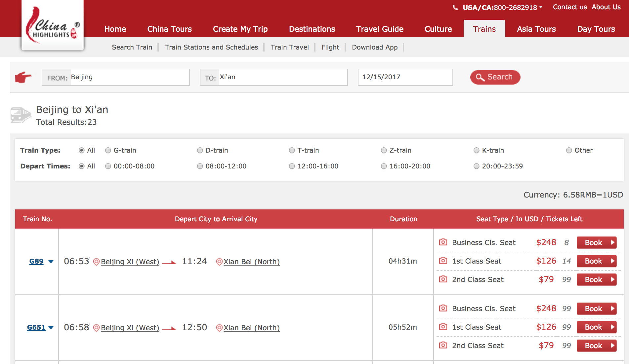
Task: Select Other train type radio button
Action: 569,150
